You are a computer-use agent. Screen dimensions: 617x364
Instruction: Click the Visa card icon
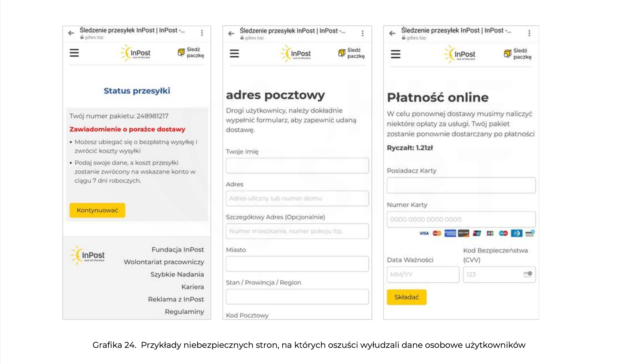pyautogui.click(x=424, y=233)
